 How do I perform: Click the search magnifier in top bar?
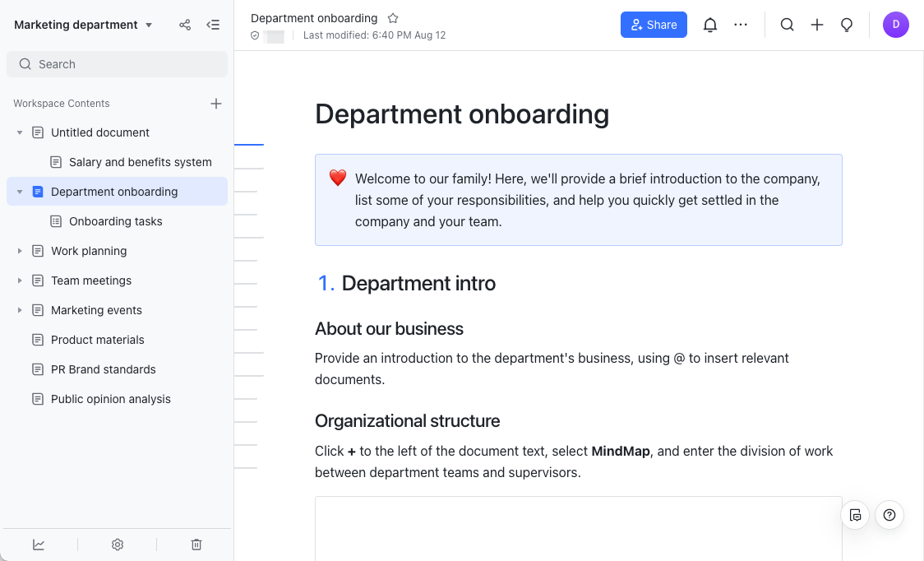point(787,25)
